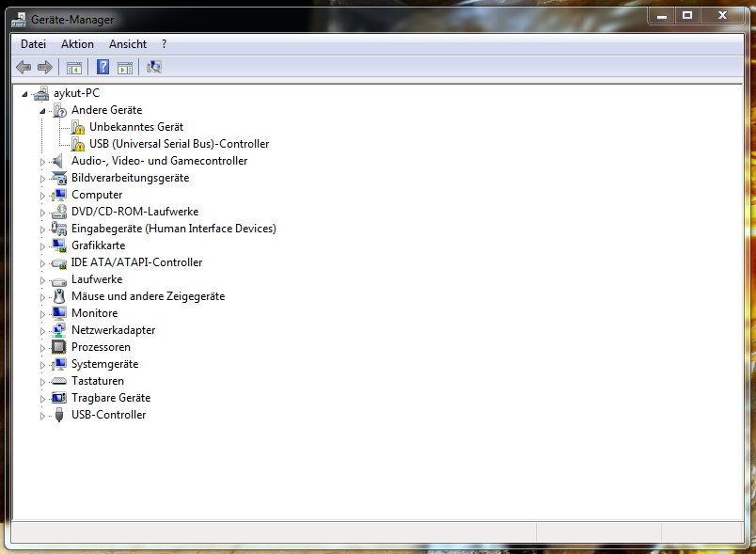
Task: Expand the Tragbare Geräte node
Action: point(42,399)
